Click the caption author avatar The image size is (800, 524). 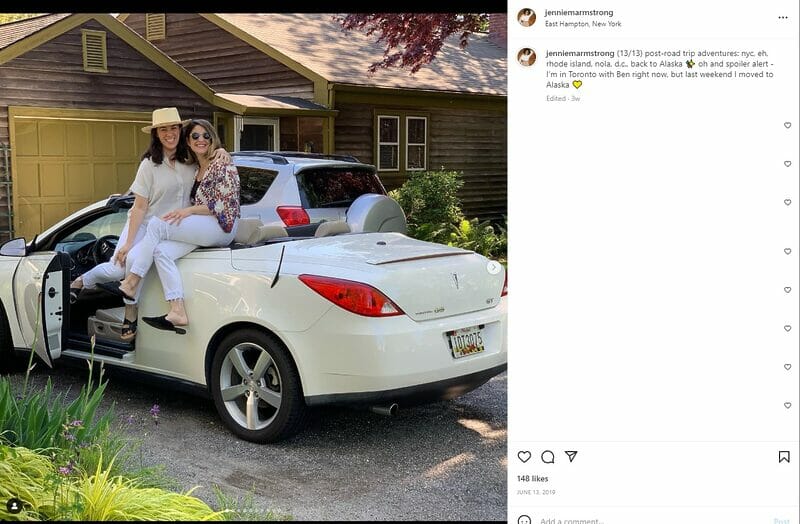pyautogui.click(x=527, y=57)
